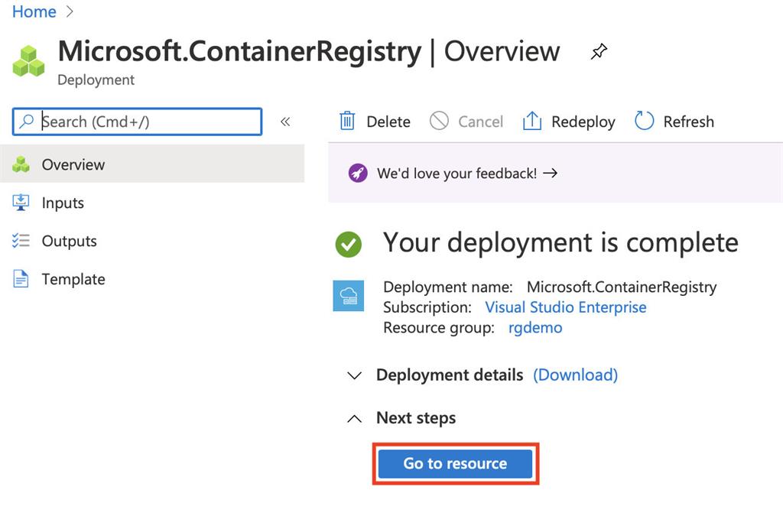This screenshot has width=783, height=532.
Task: Click the Delete trash icon in the toolbar
Action: pos(348,121)
